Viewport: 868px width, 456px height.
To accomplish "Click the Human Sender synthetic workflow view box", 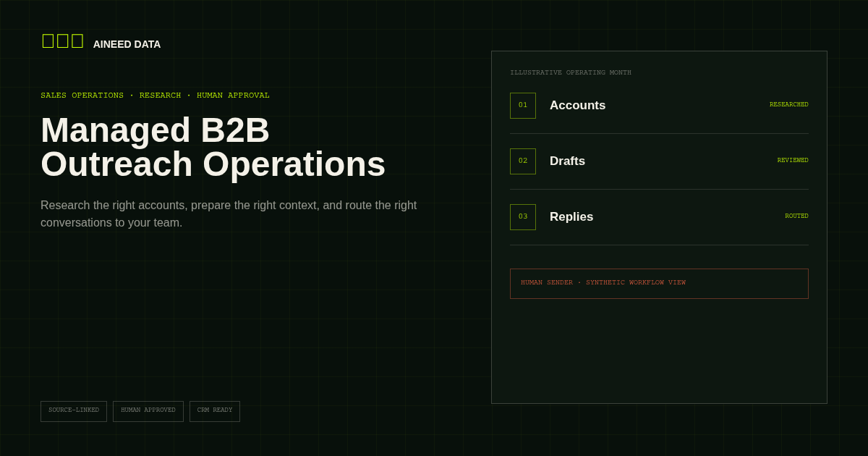I will [659, 284].
